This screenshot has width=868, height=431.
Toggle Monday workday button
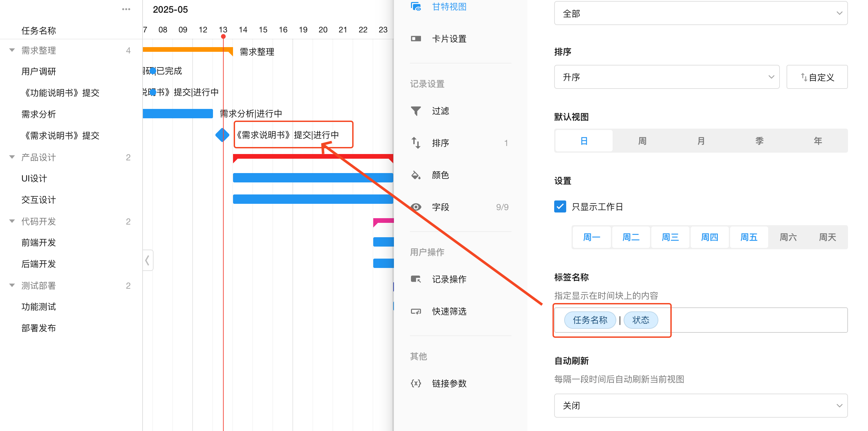click(x=591, y=237)
